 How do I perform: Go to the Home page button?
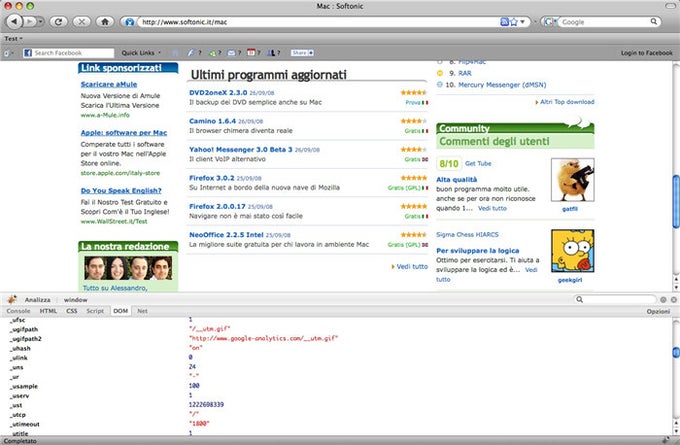coord(105,21)
